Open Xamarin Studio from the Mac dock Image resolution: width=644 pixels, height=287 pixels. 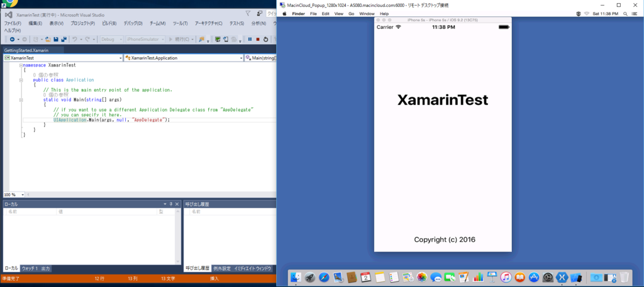click(562, 278)
